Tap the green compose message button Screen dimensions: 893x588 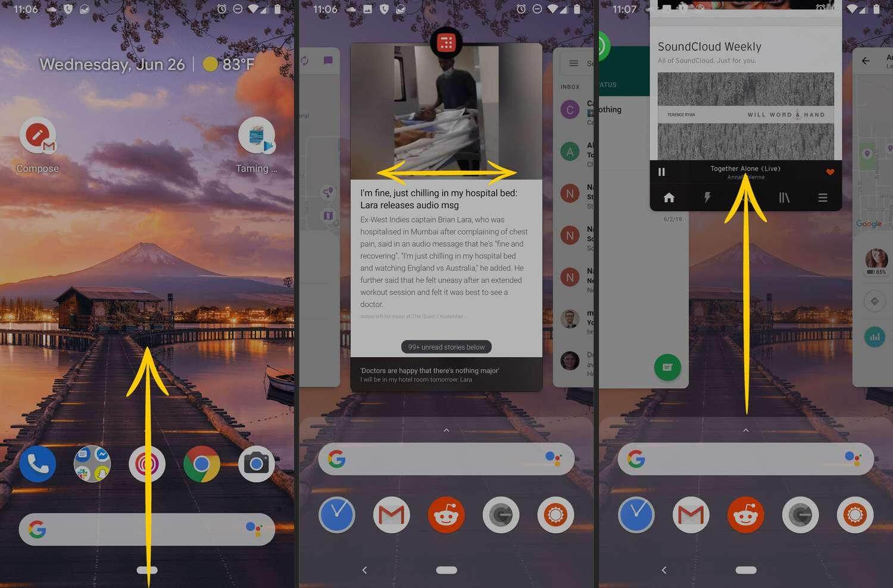pyautogui.click(x=667, y=367)
